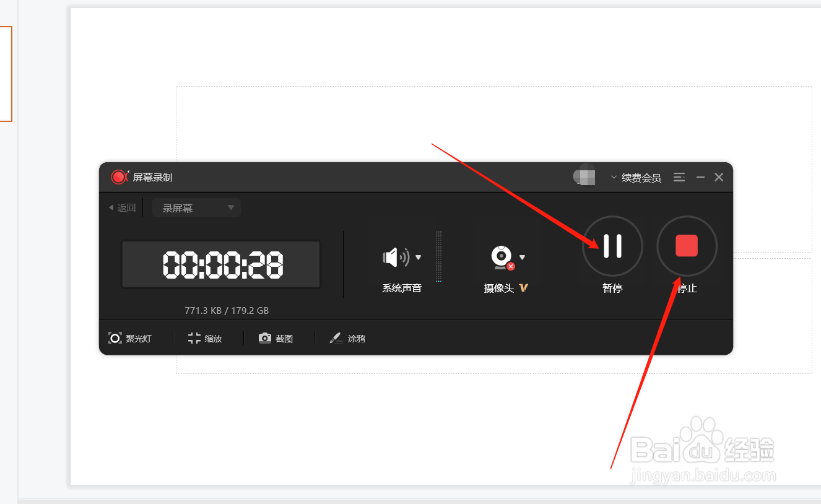This screenshot has width=821, height=504.
Task: Minimize the 屏幕录制 window
Action: coord(700,178)
